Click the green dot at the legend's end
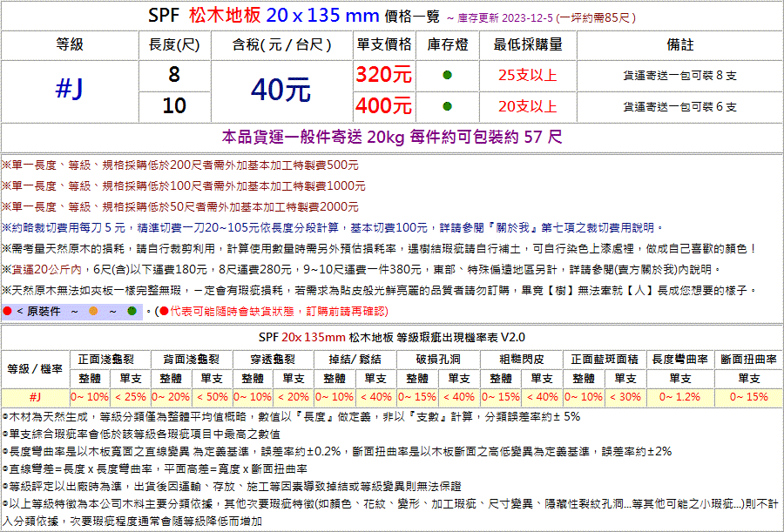784x532 pixels. click(132, 312)
